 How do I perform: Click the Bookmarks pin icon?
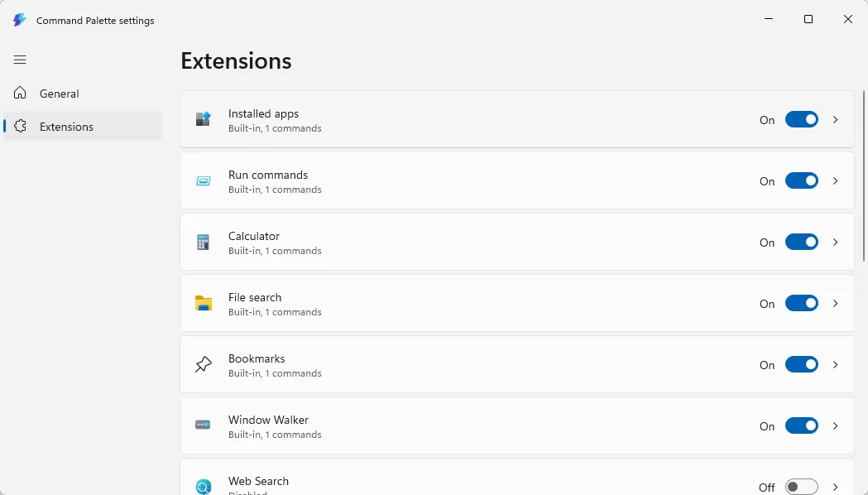pyautogui.click(x=204, y=365)
